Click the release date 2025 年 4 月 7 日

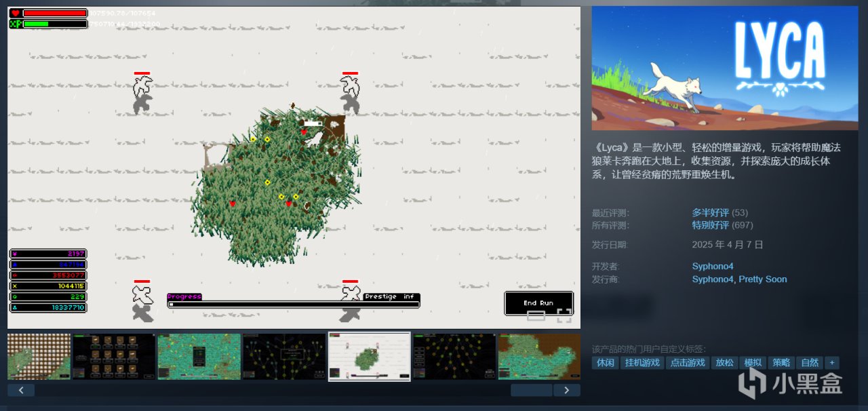coord(728,245)
